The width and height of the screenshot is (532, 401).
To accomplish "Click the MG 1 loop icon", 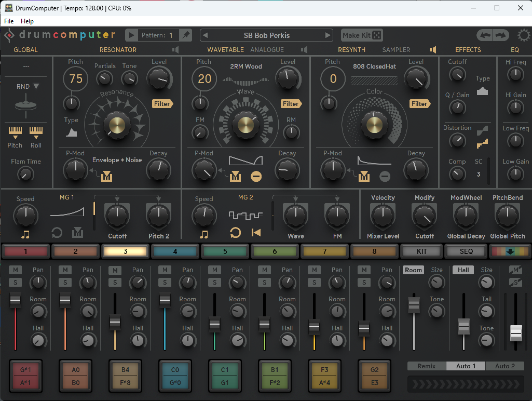I will 57,233.
